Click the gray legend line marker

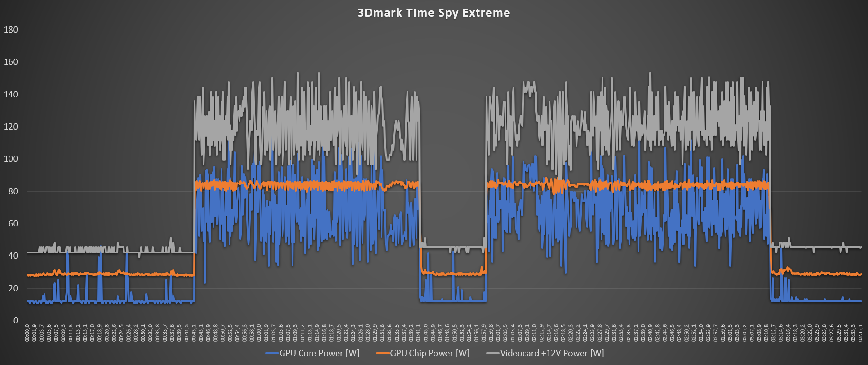[493, 354]
